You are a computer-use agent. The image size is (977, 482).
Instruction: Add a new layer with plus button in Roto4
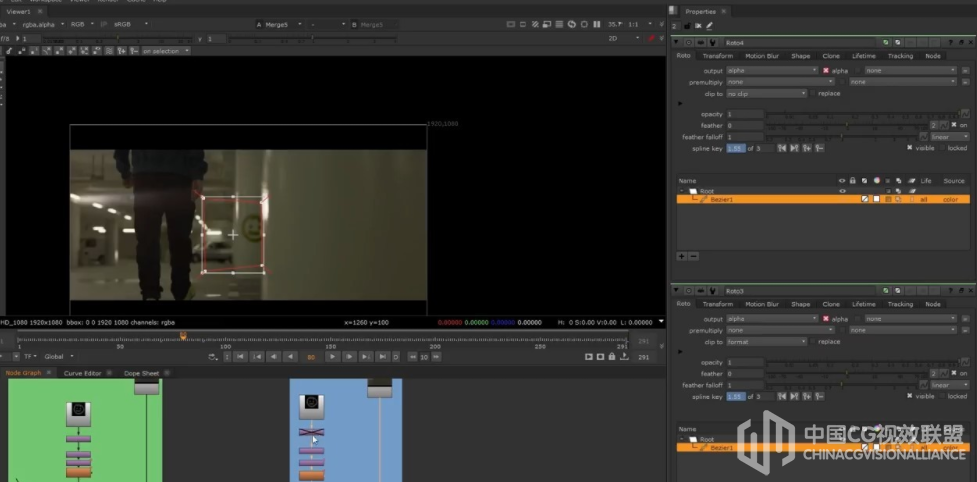pyautogui.click(x=682, y=256)
